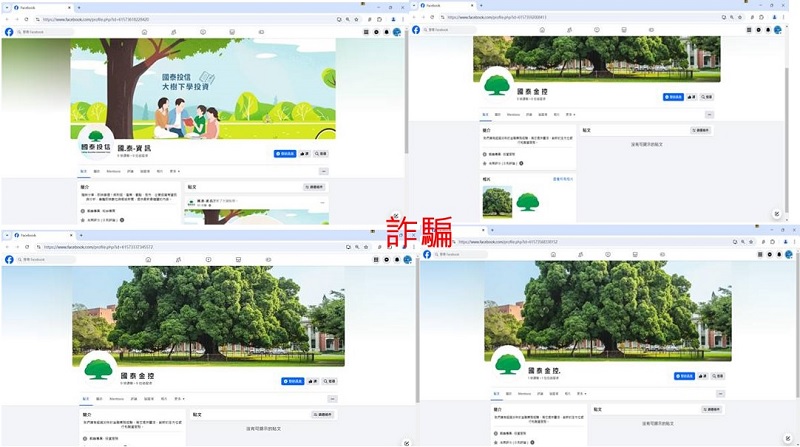The image size is (800, 447).
Task: Expand 更多 tab dropdown on 國泰-資訊 page
Action: [x=177, y=171]
